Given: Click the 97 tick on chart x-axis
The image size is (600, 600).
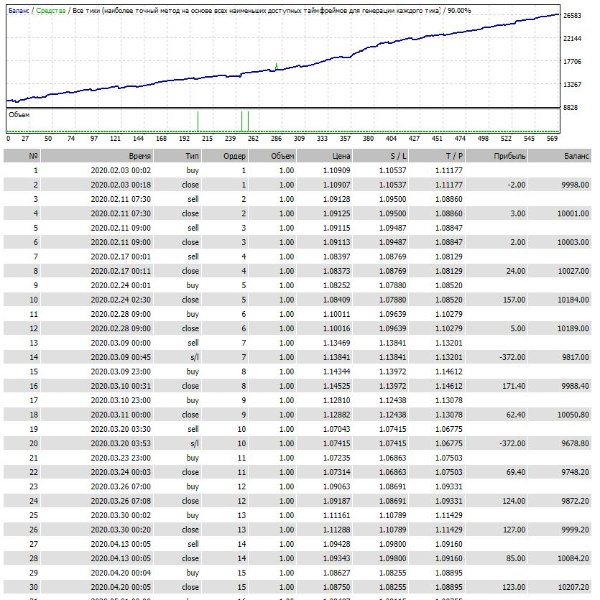Looking at the screenshot, I should (94, 139).
